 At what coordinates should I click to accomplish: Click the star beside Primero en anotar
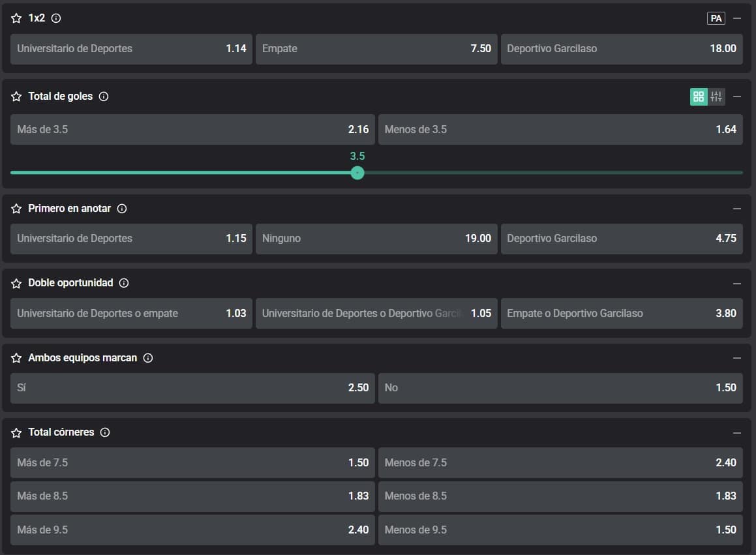16,209
